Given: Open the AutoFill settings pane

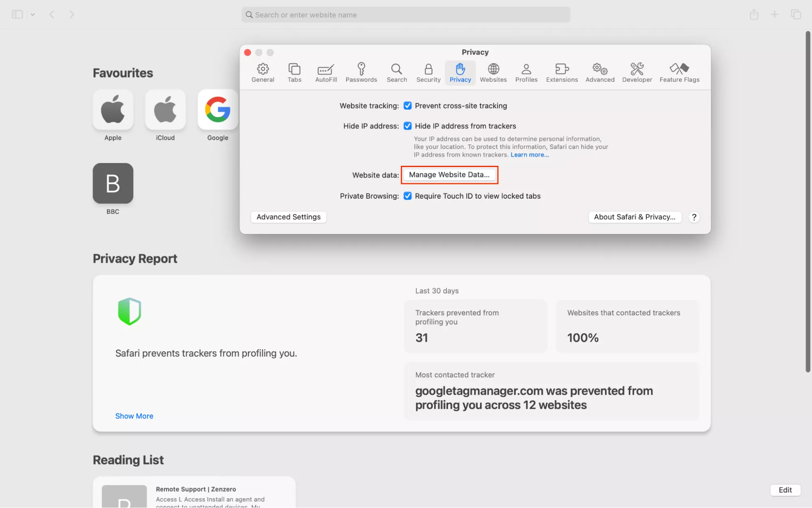Looking at the screenshot, I should click(x=326, y=73).
